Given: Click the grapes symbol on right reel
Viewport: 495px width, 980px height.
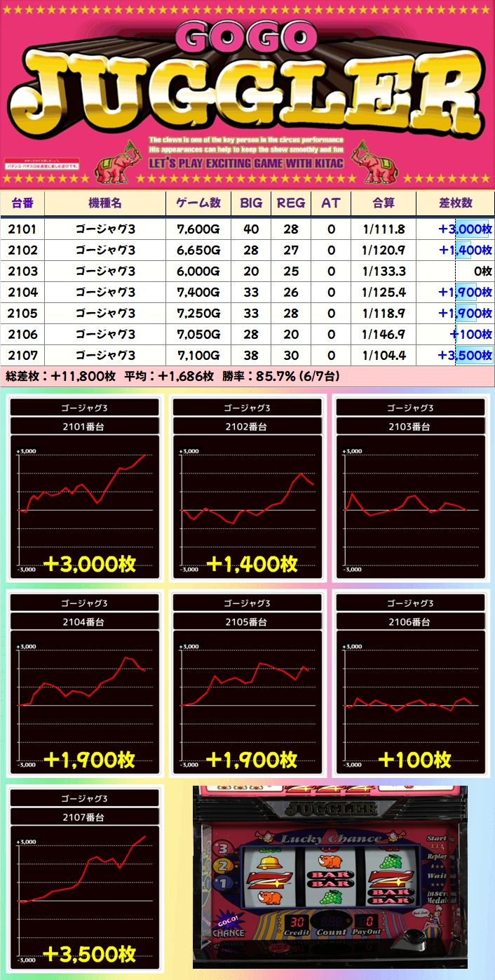Looking at the screenshot, I should (x=390, y=861).
